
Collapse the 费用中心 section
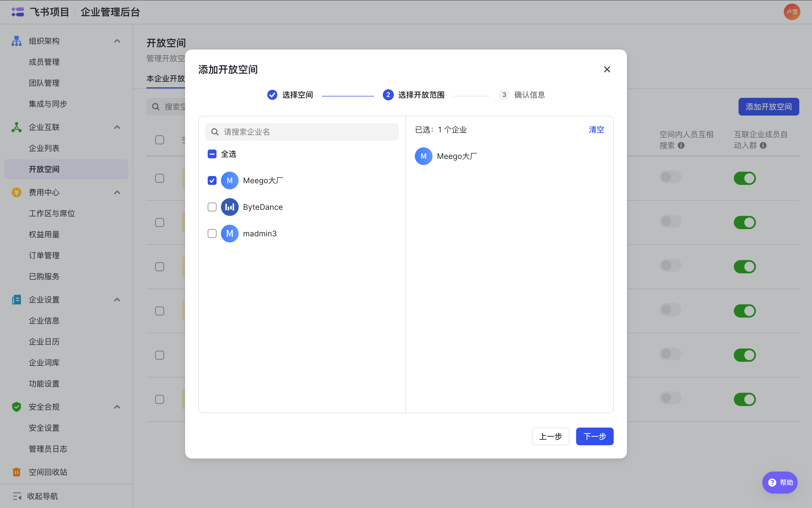click(x=117, y=192)
